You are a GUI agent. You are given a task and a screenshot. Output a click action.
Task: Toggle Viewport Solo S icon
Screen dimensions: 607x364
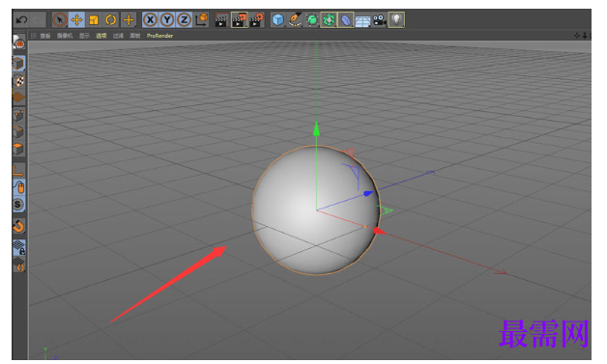(18, 205)
